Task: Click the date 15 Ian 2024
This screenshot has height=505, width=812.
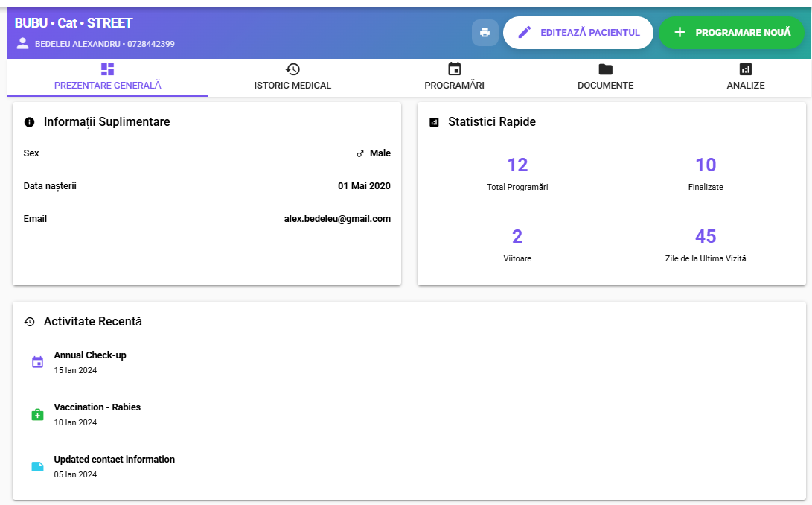Action: click(x=76, y=371)
